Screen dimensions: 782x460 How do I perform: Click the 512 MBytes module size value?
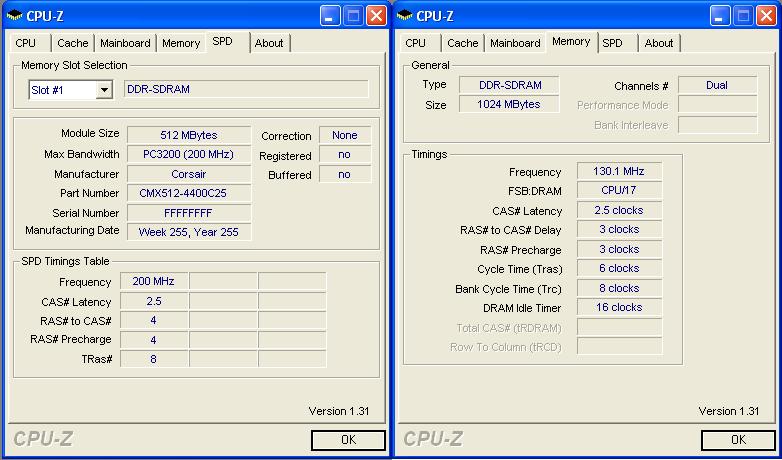point(189,135)
